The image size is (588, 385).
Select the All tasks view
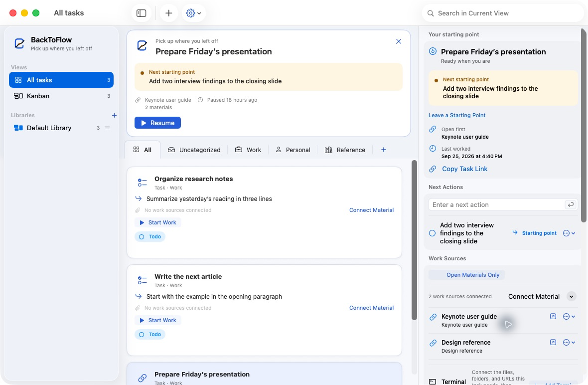(x=61, y=80)
